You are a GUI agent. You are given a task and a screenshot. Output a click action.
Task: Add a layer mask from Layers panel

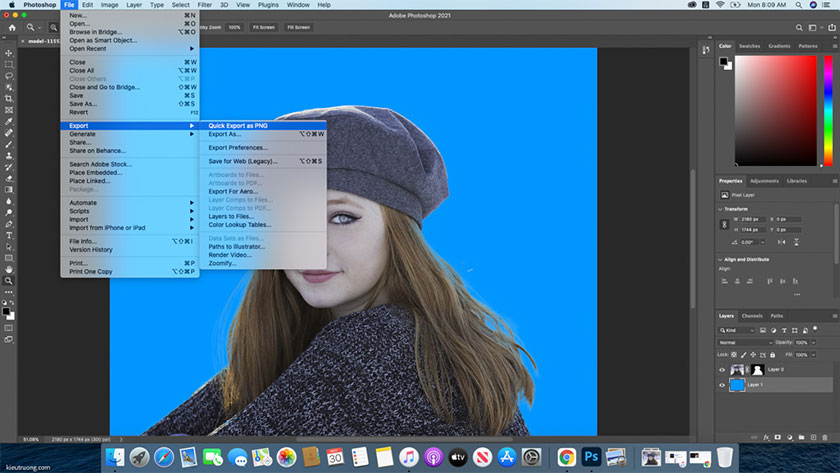[778, 437]
